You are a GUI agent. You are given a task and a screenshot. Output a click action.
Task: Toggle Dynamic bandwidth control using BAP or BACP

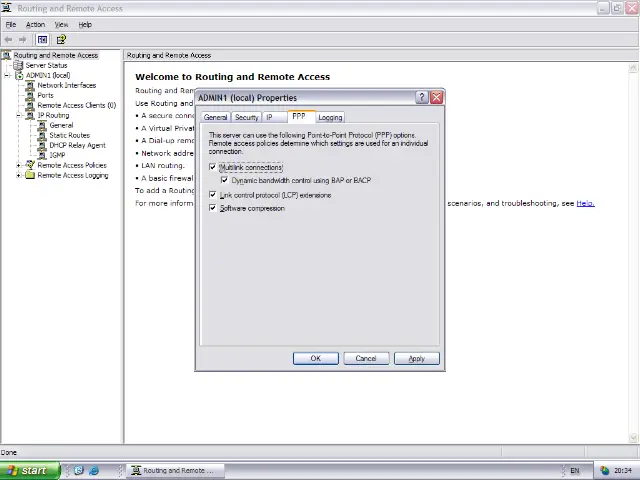click(x=224, y=180)
